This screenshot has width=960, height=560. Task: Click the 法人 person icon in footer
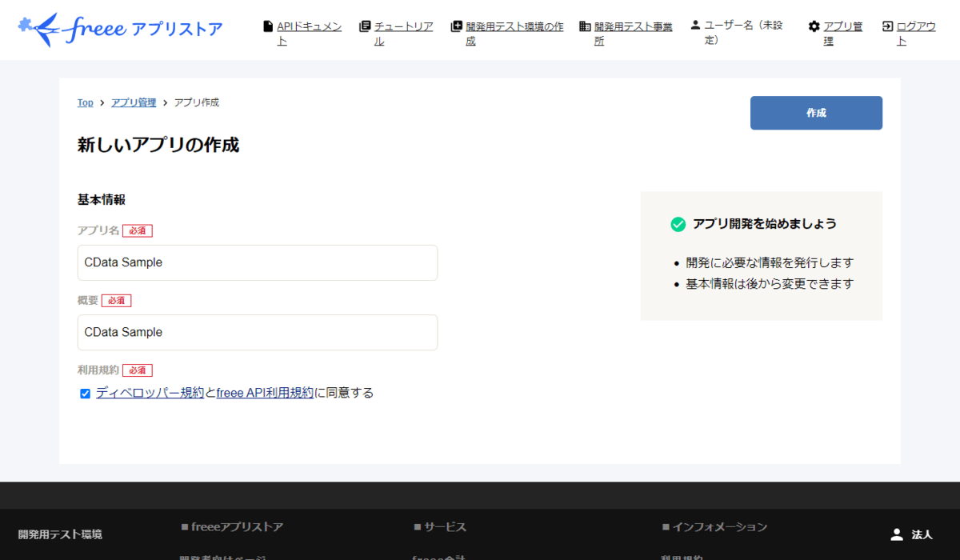click(x=897, y=534)
